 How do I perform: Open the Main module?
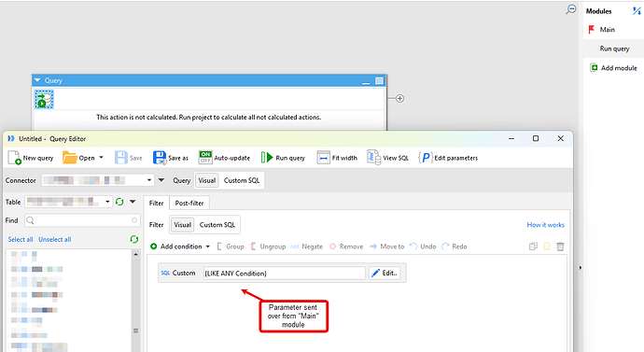[607, 30]
